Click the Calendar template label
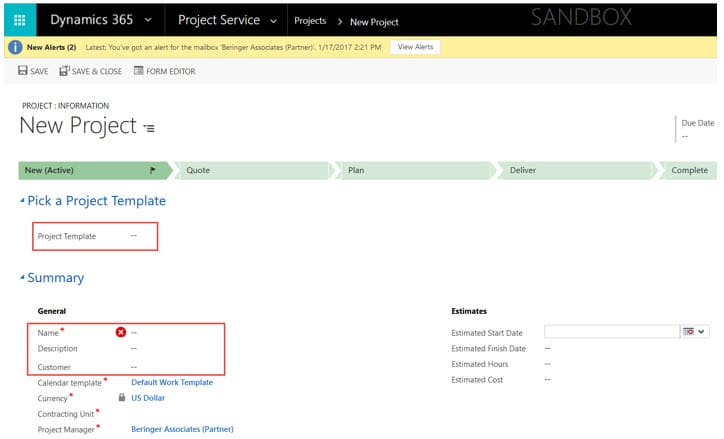 click(x=69, y=383)
